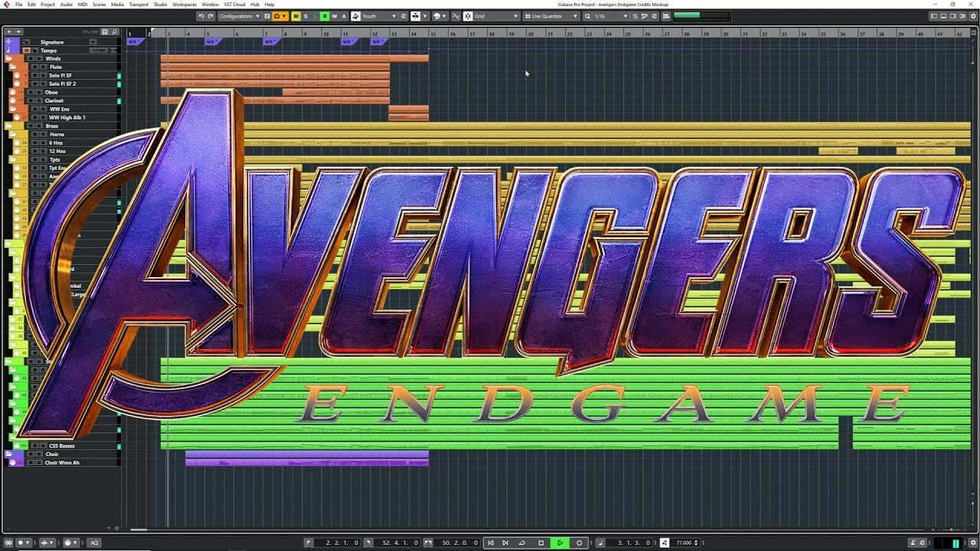Open the MIDI menu
The image size is (980, 551).
point(83,5)
